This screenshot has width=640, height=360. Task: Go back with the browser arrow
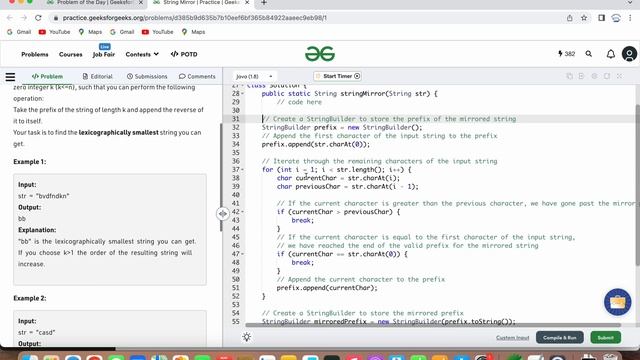[x=10, y=18]
